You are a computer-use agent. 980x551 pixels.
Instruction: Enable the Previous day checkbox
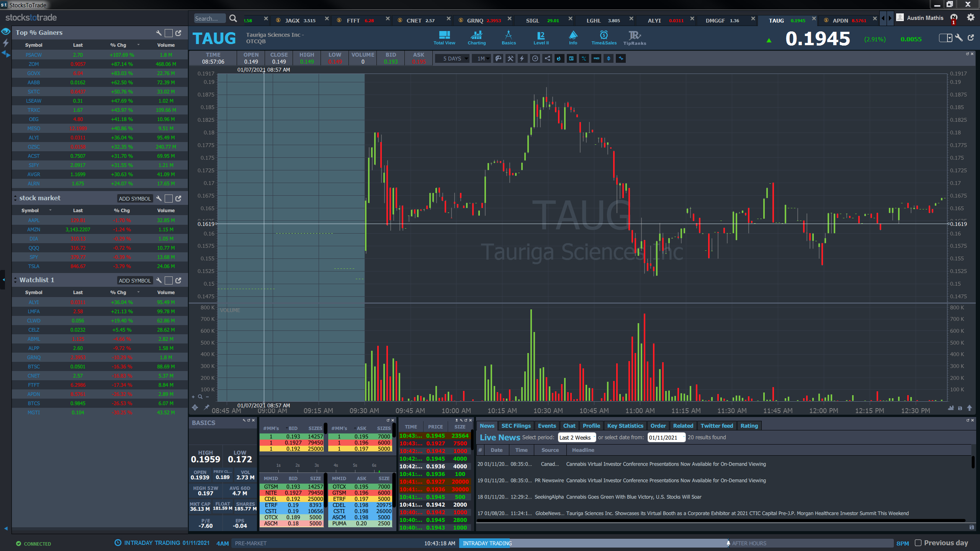[x=918, y=543]
